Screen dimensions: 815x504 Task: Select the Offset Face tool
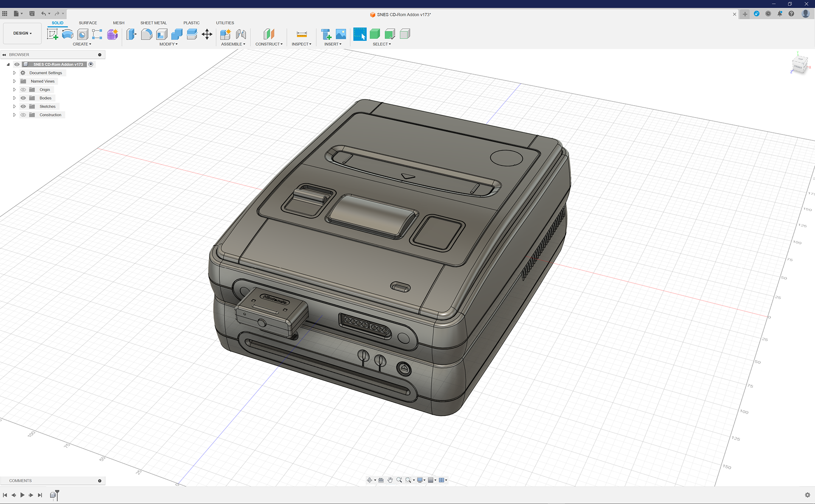point(192,34)
